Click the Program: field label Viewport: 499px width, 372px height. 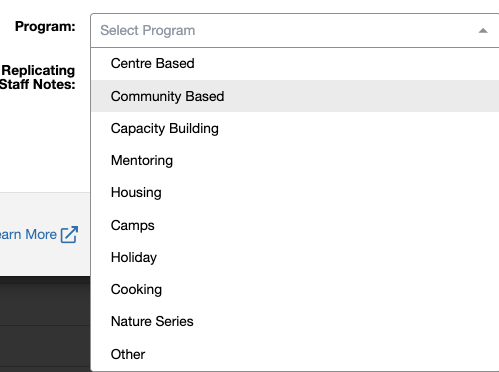(x=45, y=26)
